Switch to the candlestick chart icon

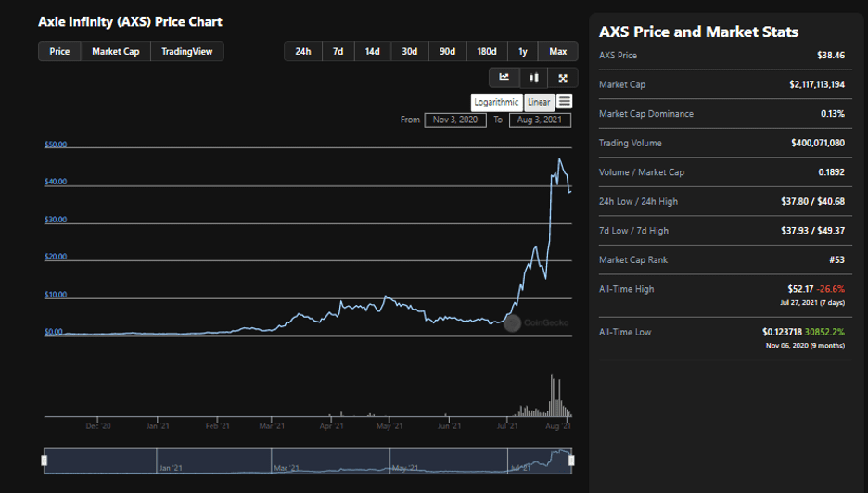pos(533,78)
